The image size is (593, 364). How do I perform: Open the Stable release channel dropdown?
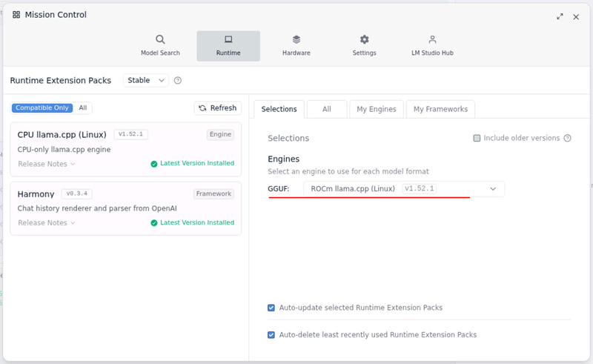click(146, 80)
